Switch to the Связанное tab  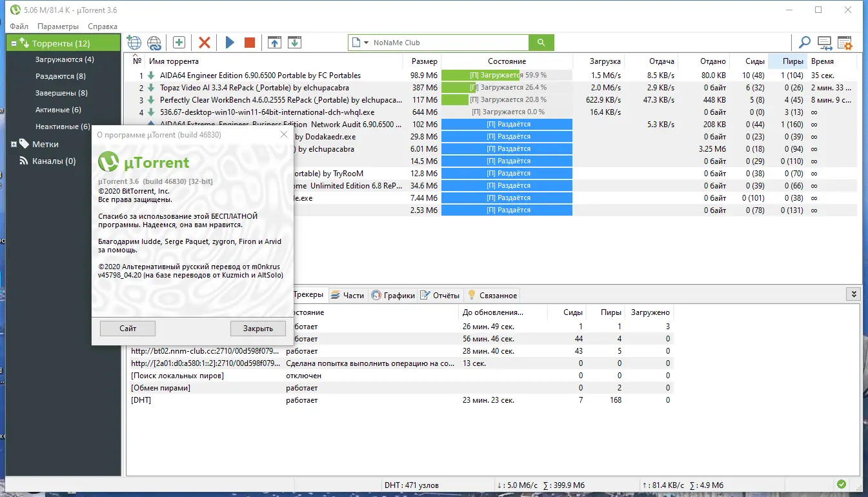click(x=492, y=295)
